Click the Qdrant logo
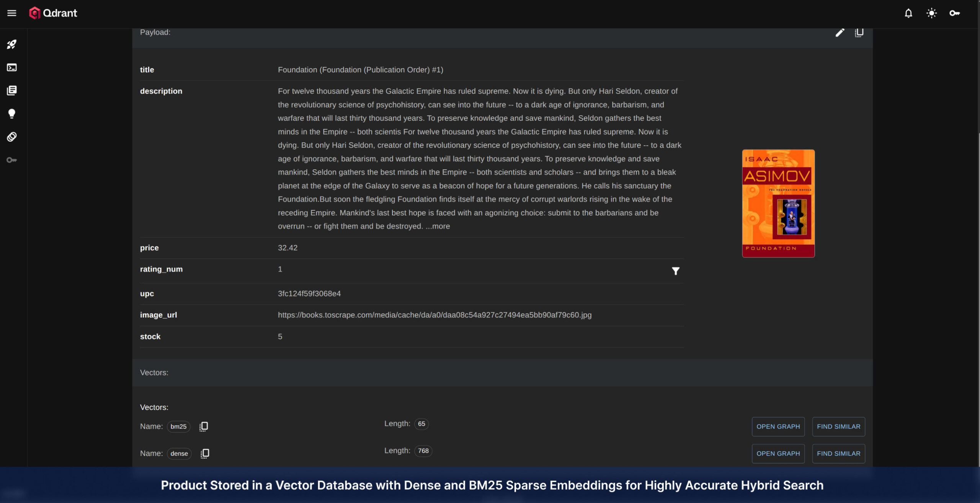 coord(53,13)
